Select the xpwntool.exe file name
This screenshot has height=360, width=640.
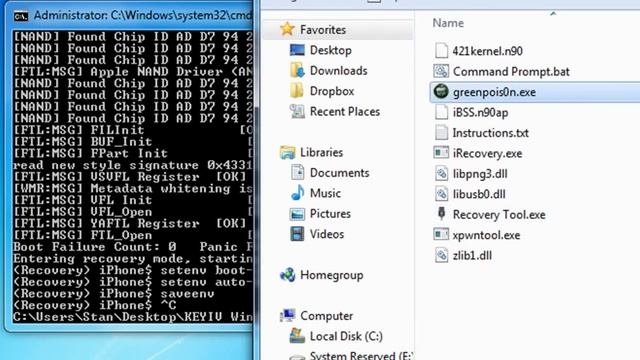(487, 235)
